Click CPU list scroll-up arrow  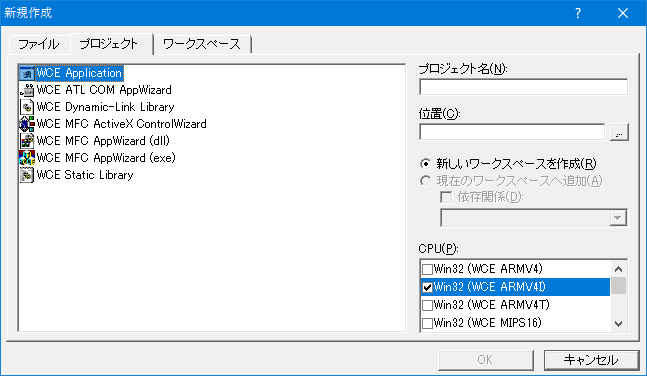click(618, 269)
